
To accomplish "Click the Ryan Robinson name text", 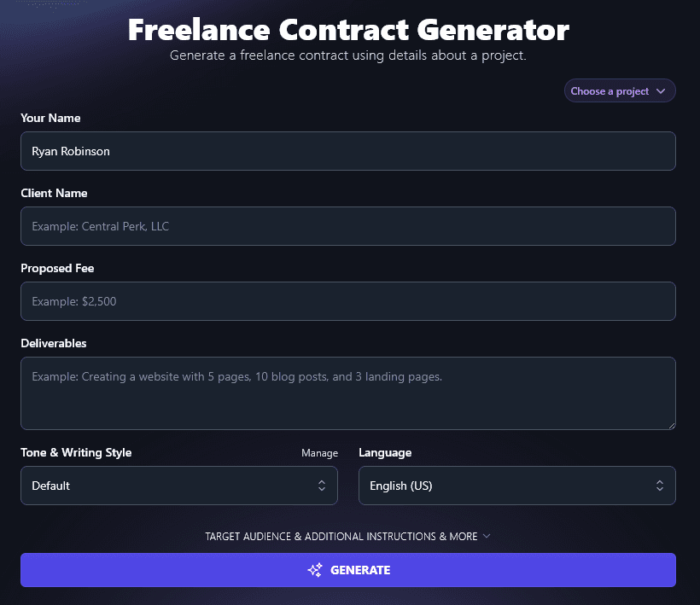I will coord(71,150).
